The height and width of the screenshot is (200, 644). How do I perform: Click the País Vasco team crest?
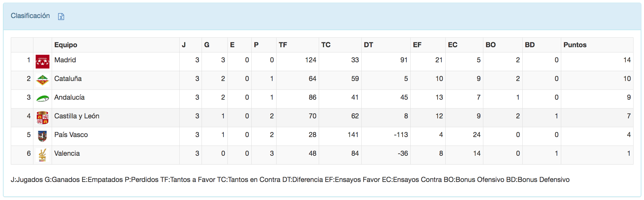[x=43, y=136]
